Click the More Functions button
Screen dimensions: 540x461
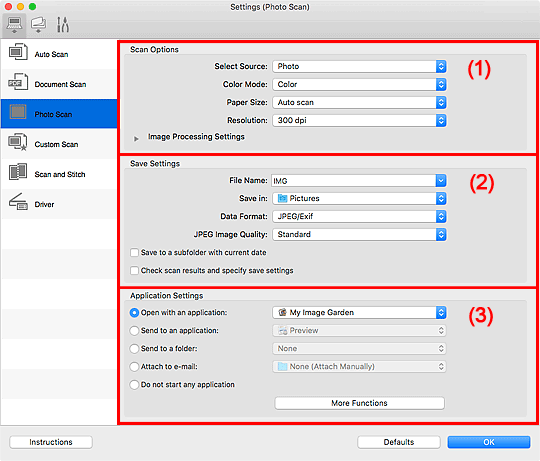359,403
